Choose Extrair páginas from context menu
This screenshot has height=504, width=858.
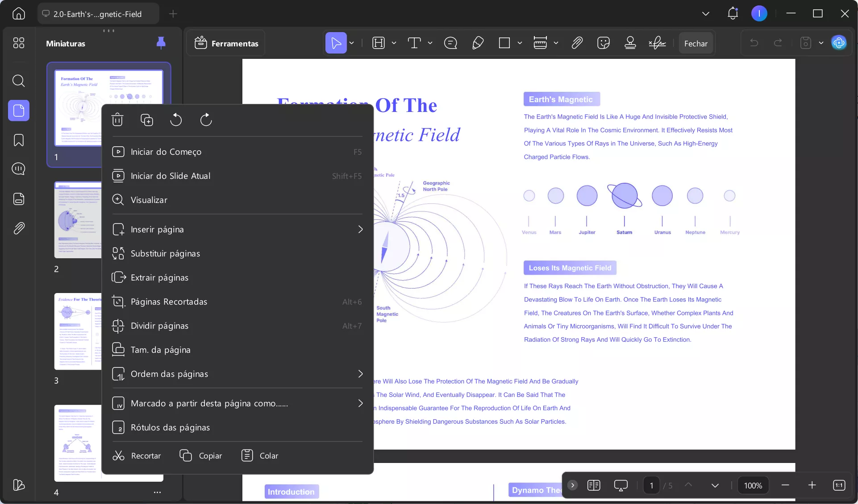click(x=159, y=277)
